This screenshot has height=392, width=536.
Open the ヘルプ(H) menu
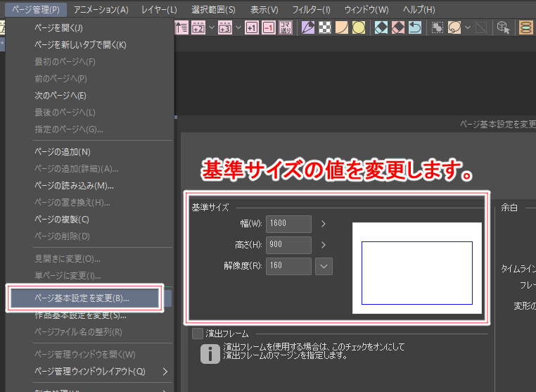pos(419,10)
